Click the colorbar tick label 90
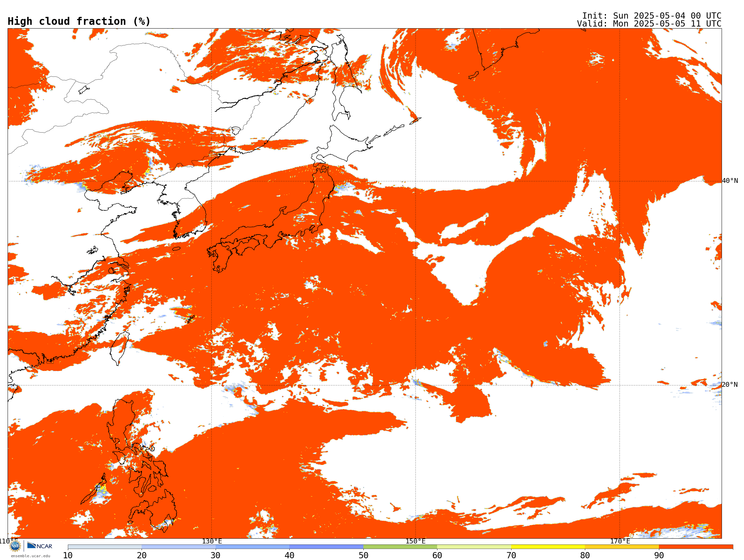The height and width of the screenshot is (560, 744). point(659,556)
